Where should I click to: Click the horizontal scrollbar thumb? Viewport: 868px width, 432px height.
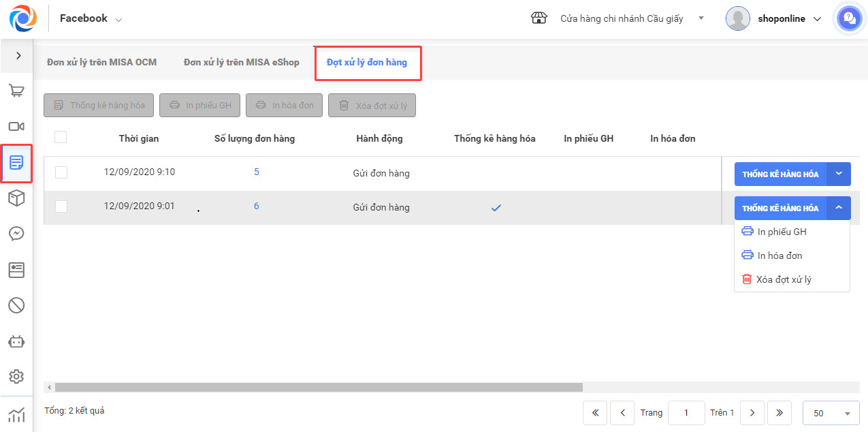(x=319, y=387)
